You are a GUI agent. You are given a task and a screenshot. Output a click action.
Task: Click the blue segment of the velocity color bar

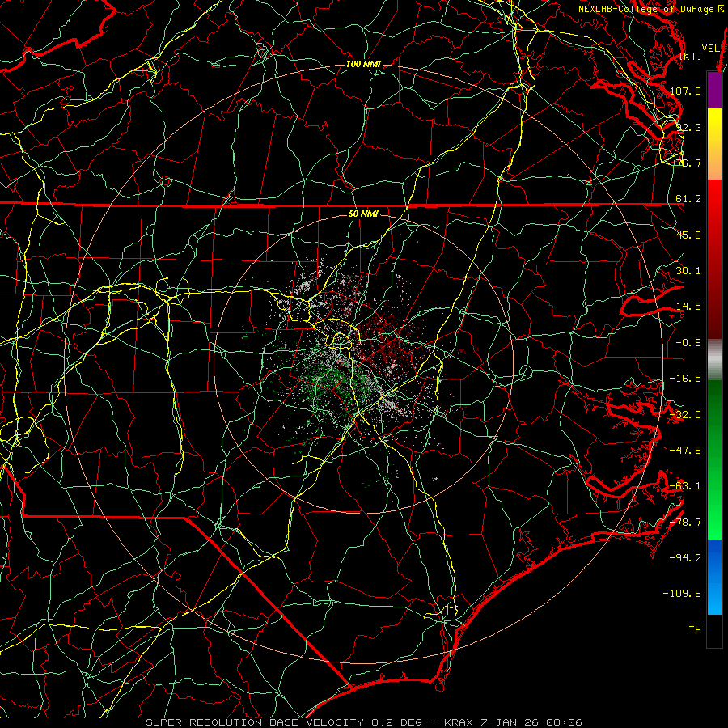pyautogui.click(x=714, y=577)
